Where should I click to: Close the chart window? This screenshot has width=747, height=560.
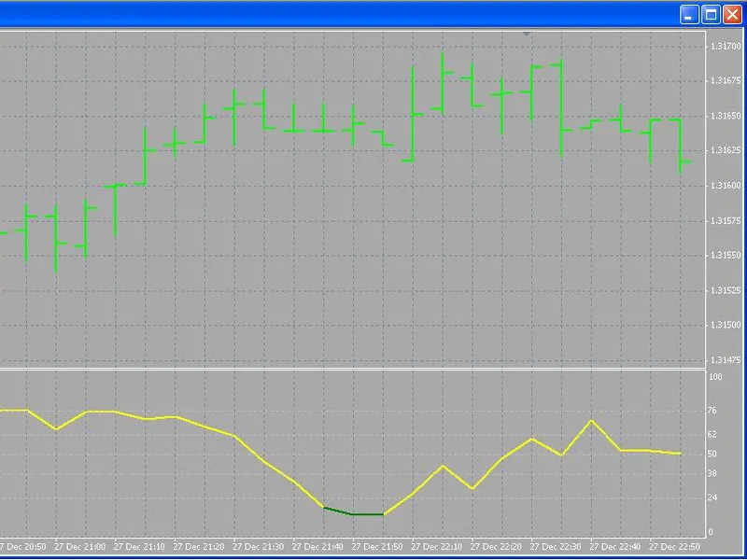point(732,15)
